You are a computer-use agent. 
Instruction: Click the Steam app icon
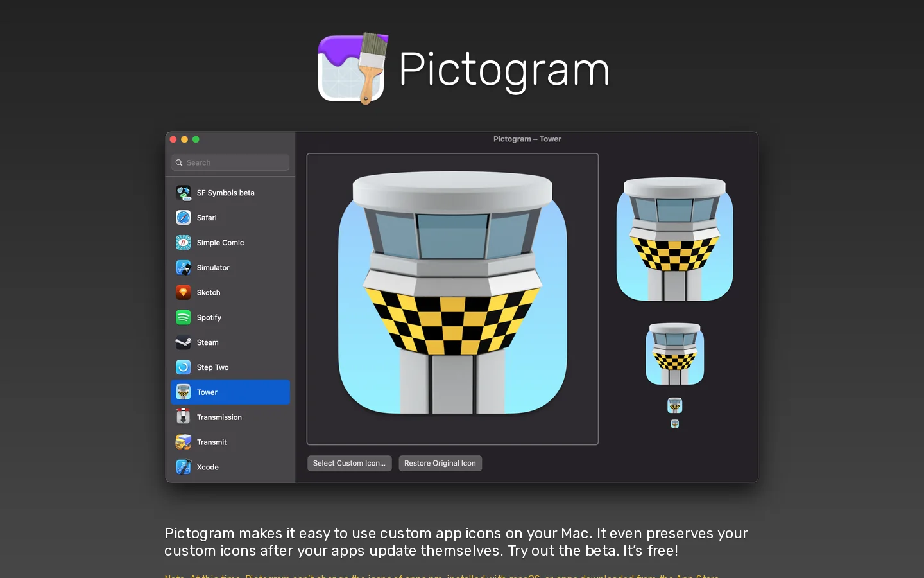184,342
